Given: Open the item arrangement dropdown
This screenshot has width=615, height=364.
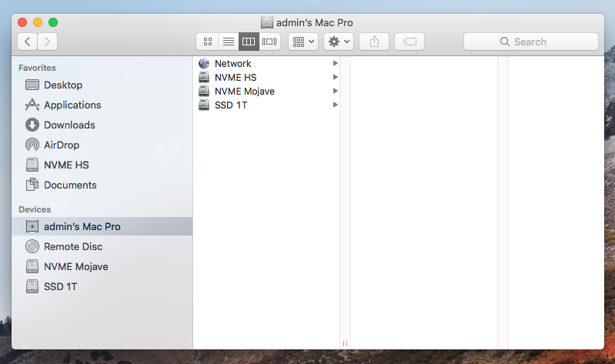Looking at the screenshot, I should coord(303,42).
